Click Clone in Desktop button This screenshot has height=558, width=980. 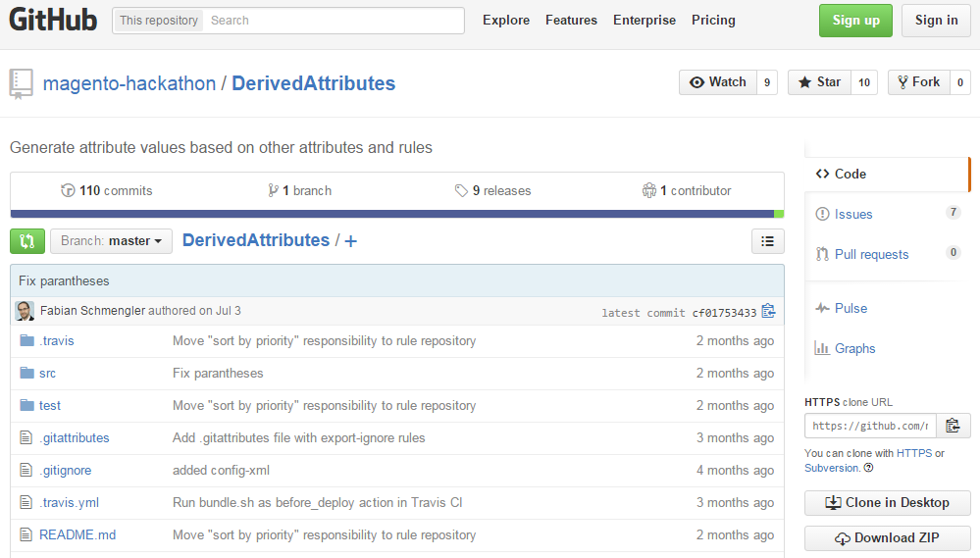click(x=888, y=503)
